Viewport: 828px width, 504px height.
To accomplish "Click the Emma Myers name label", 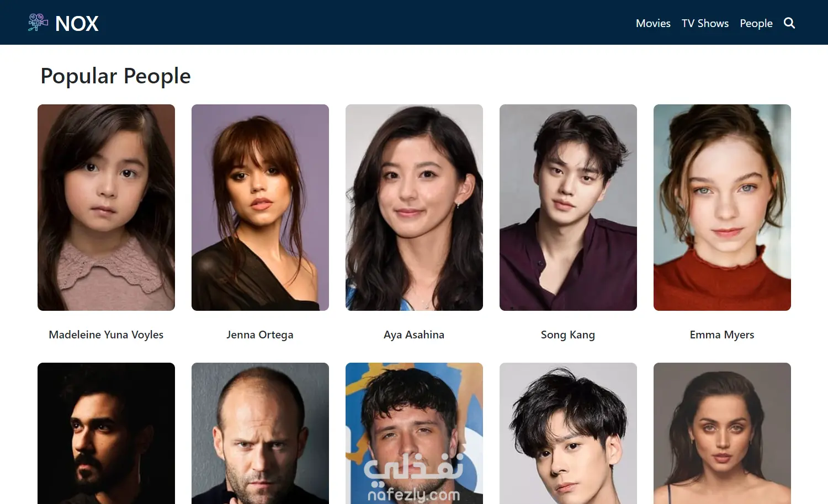I will (722, 335).
